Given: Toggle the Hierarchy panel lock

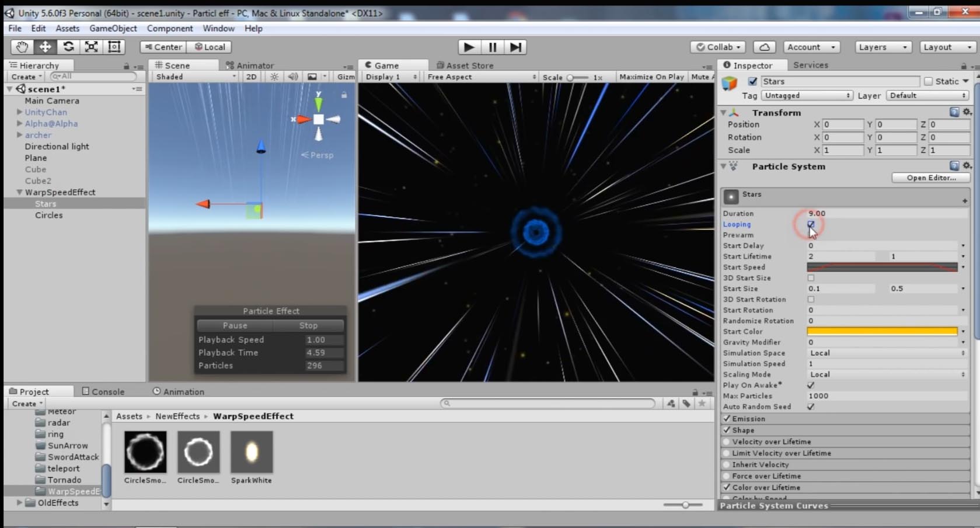Looking at the screenshot, I should coord(126,66).
